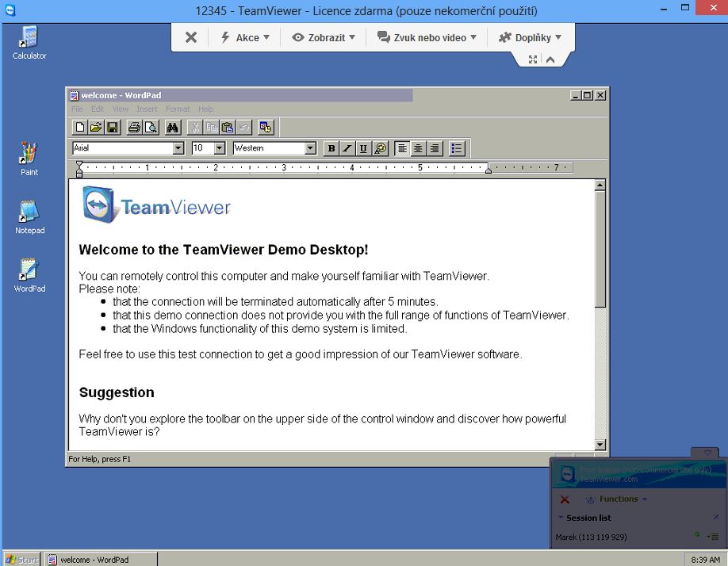Select the Calculator desktop icon

(x=29, y=43)
